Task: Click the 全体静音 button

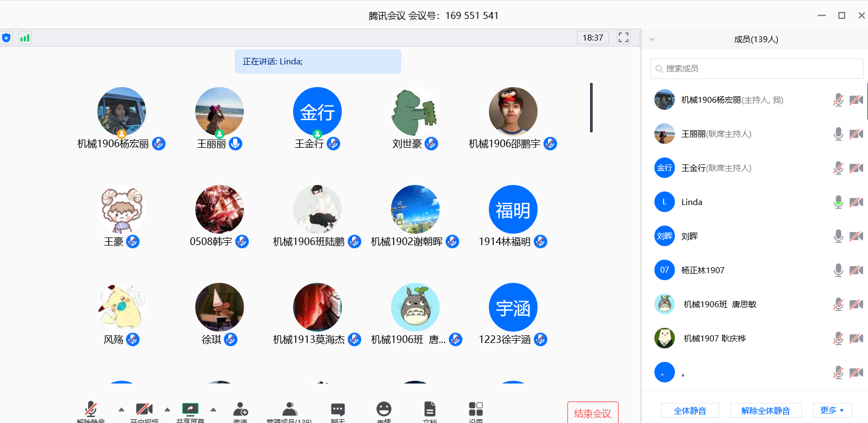Action: coord(690,411)
